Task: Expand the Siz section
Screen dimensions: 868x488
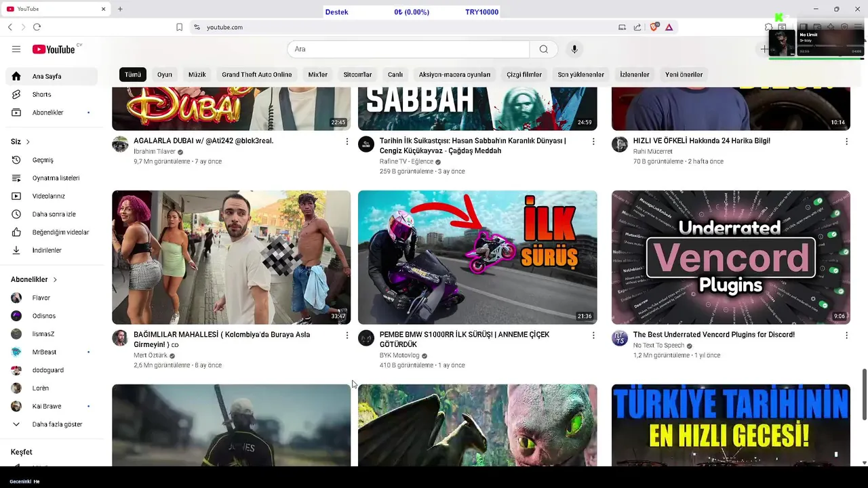Action: [x=20, y=142]
